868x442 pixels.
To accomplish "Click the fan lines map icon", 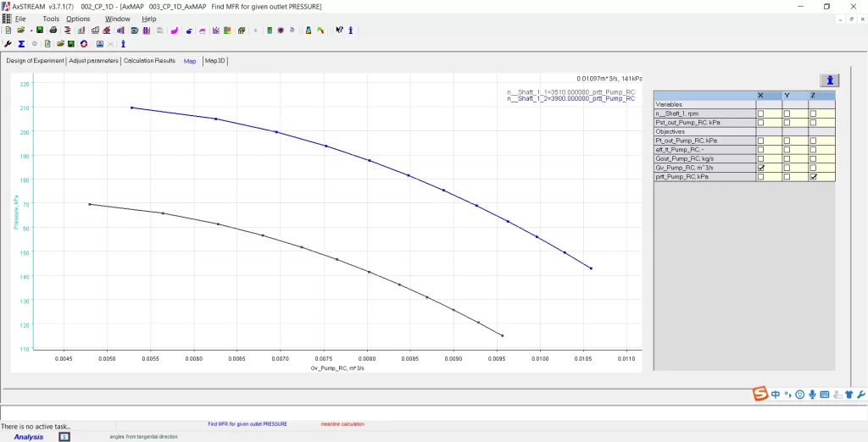I will point(216,30).
